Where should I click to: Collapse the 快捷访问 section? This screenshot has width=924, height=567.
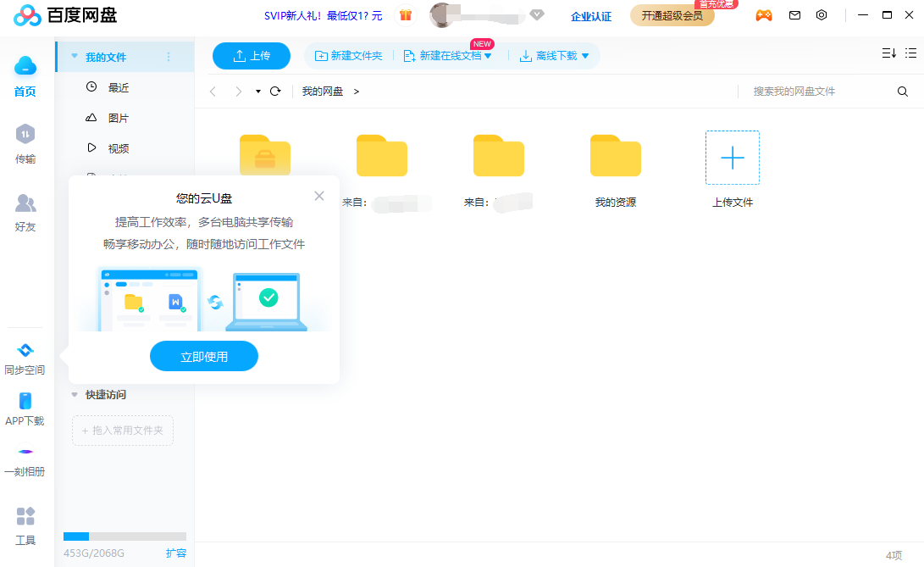pyautogui.click(x=75, y=394)
